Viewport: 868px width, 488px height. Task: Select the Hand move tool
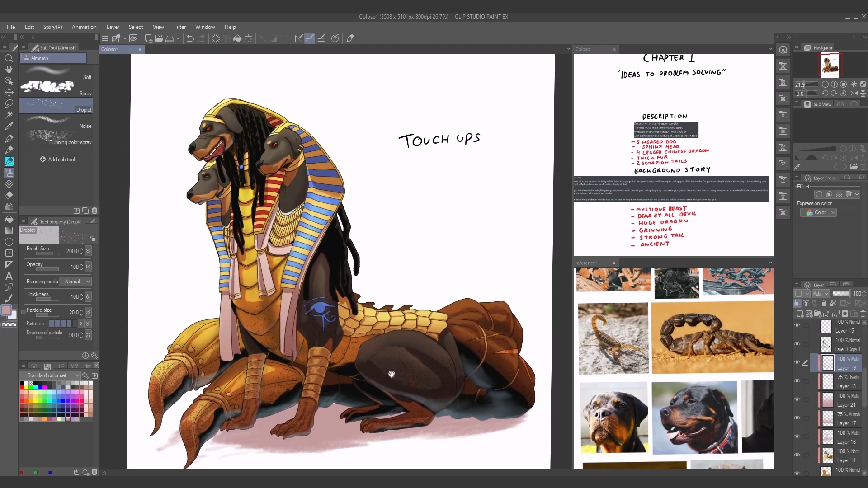(x=9, y=70)
